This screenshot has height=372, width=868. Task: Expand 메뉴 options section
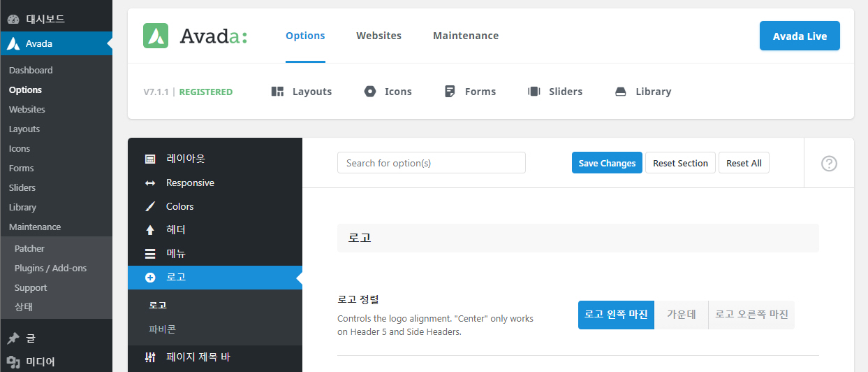click(x=215, y=254)
